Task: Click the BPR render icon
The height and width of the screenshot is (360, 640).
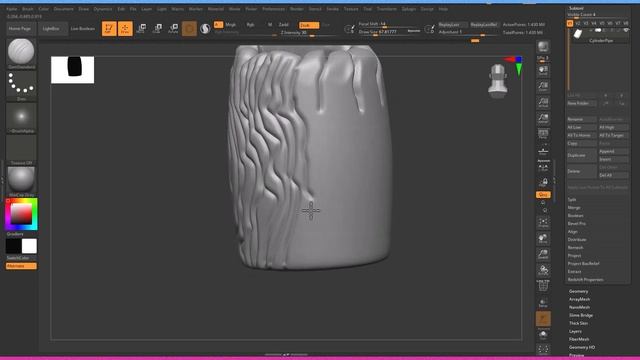Action: (543, 47)
